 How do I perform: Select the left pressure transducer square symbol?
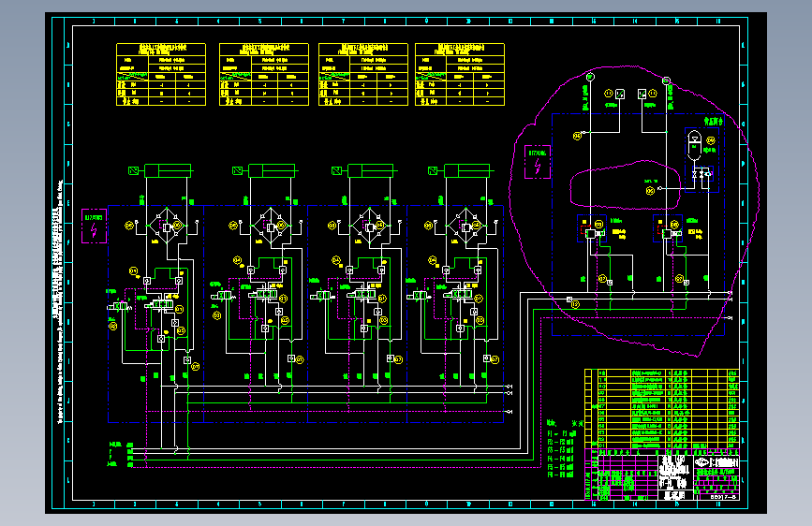[x=620, y=95]
